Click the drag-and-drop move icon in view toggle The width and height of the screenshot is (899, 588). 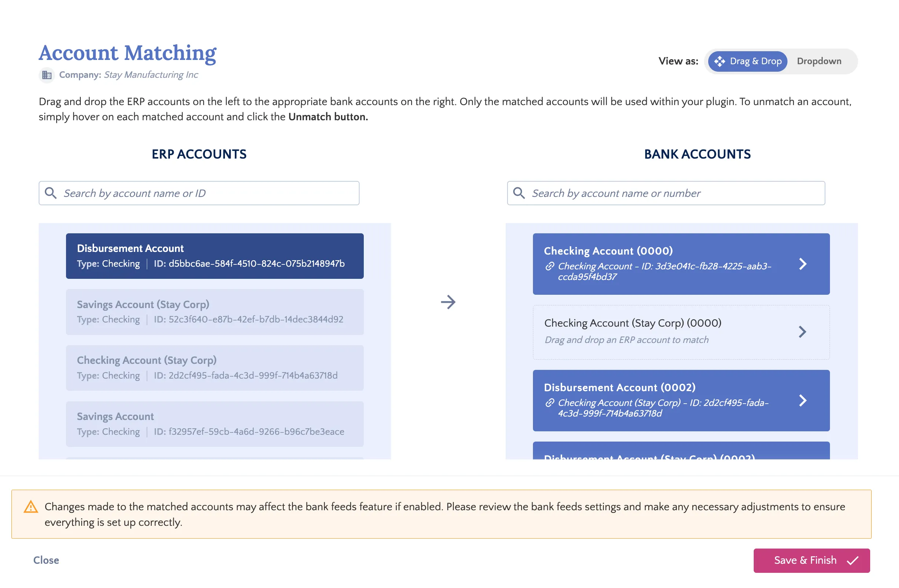pos(720,61)
